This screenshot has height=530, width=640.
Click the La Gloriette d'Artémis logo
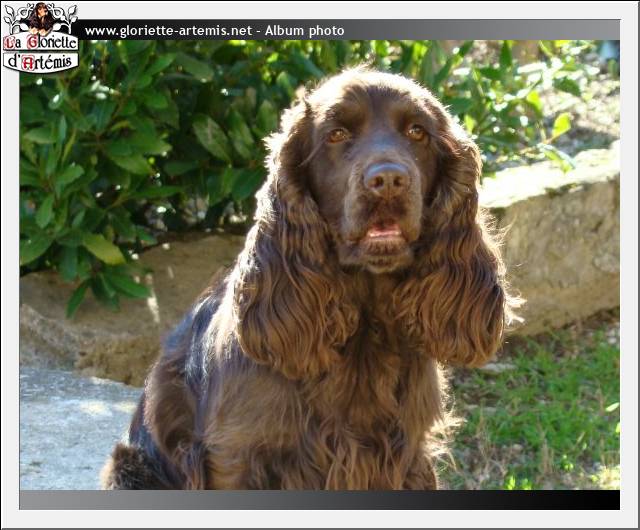click(40, 38)
